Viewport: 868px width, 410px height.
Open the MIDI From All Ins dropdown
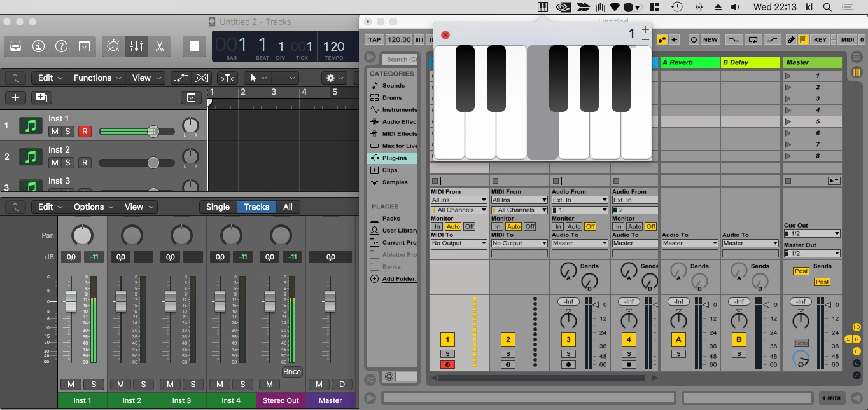[x=458, y=200]
